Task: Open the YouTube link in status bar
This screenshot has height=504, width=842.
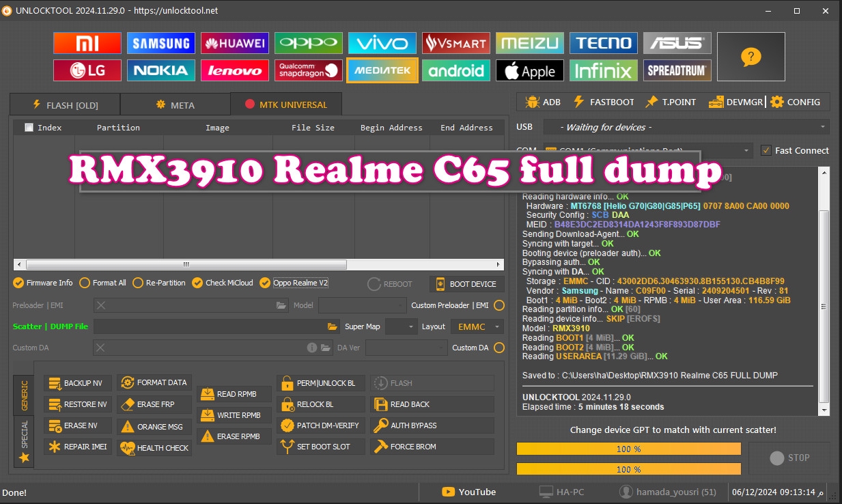Action: coord(468,492)
